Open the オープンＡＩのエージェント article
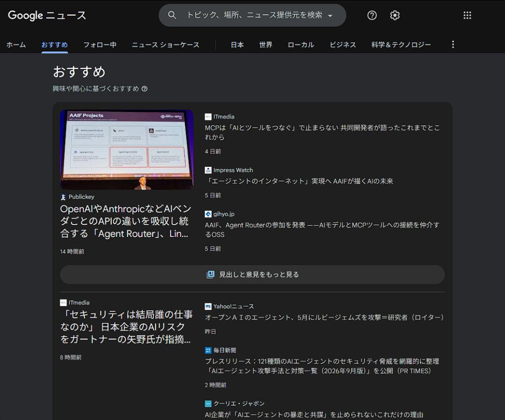Image resolution: width=505 pixels, height=420 pixels. coord(325,317)
